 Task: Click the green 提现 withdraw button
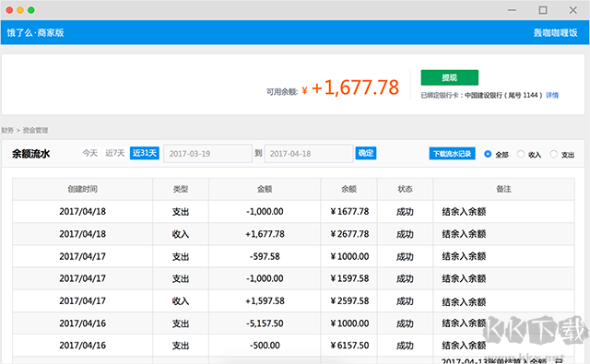pos(450,77)
